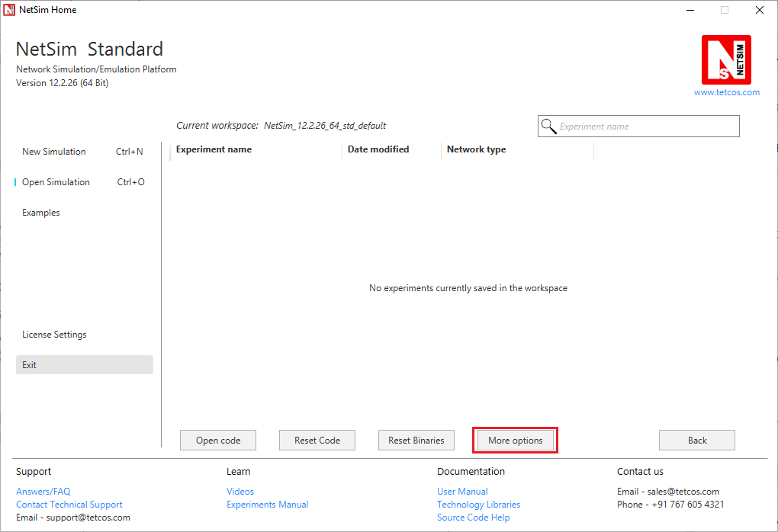Click the support@tetcos.com email text
The image size is (778, 532).
[88, 517]
